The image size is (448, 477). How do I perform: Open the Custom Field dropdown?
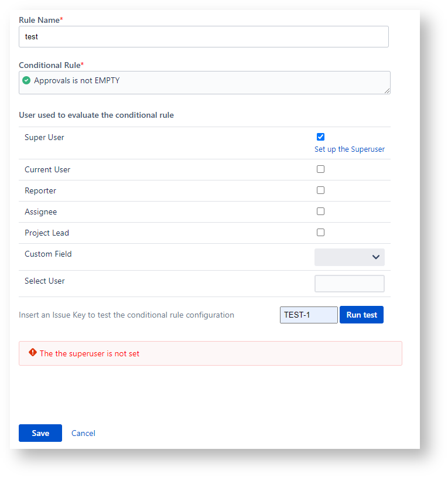click(349, 257)
